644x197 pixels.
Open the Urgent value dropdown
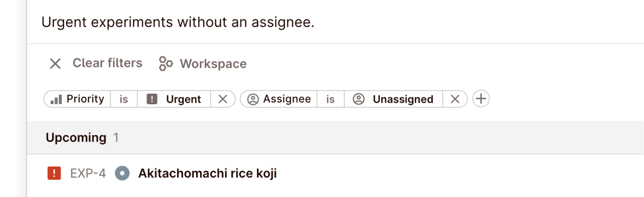click(183, 99)
